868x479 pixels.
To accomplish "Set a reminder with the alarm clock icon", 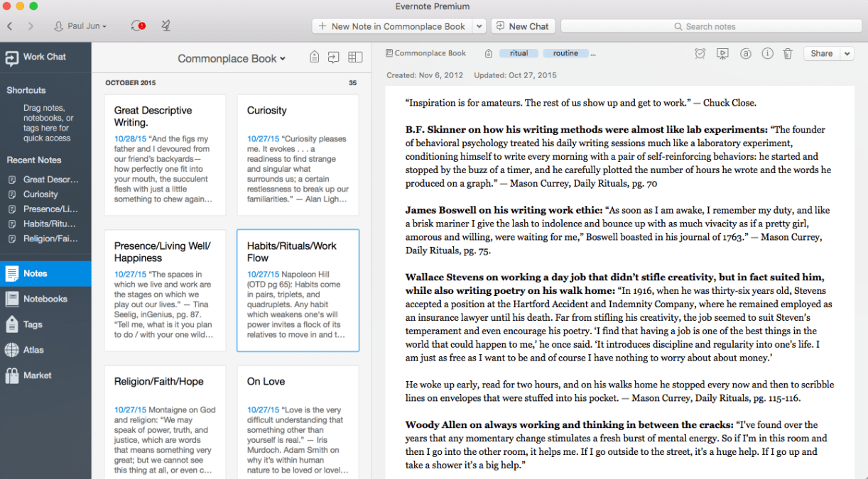I will pos(700,53).
